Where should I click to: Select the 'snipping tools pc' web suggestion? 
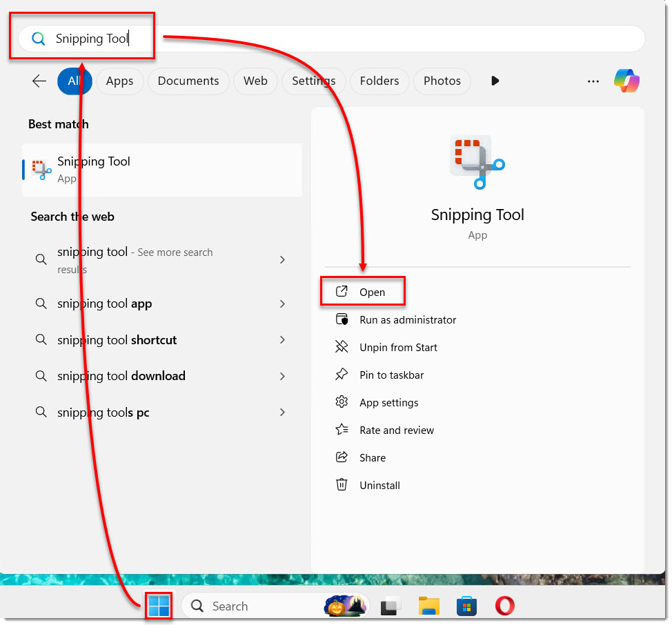click(x=162, y=413)
